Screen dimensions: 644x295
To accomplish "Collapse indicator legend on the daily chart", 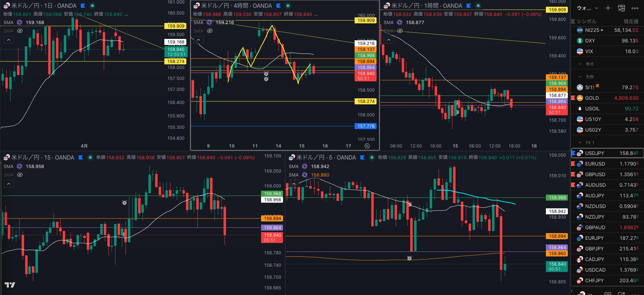I will 9,40.
